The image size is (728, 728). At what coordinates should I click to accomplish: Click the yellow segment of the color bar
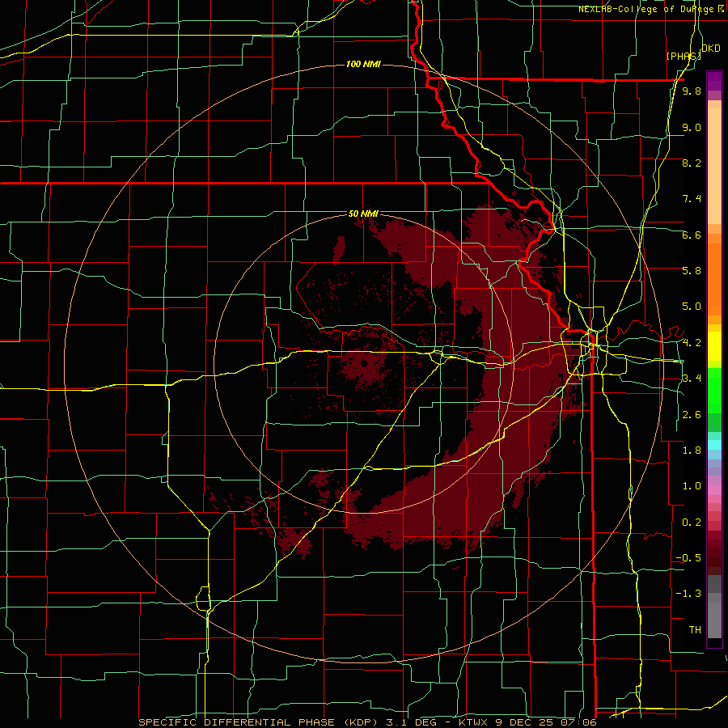(714, 346)
